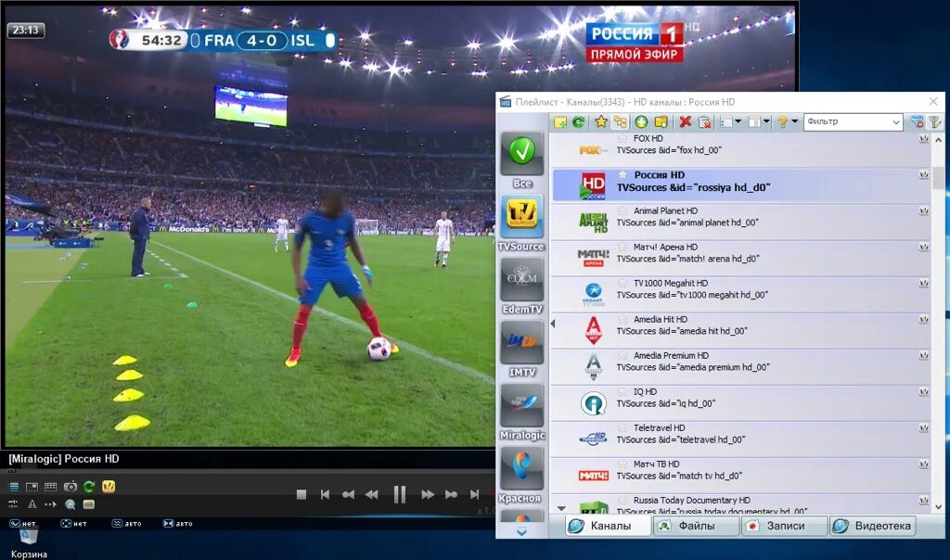Refresh the playlist with green arrow icon
The height and width of the screenshot is (560, 950).
click(x=579, y=121)
